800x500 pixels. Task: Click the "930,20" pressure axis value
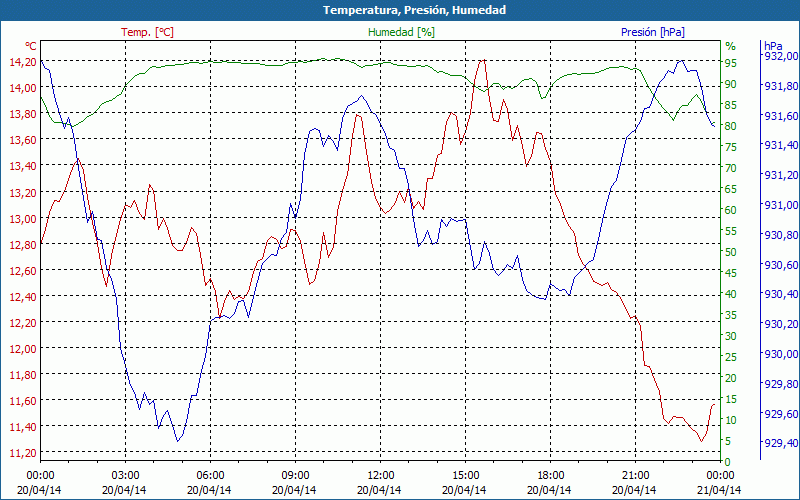coord(779,324)
